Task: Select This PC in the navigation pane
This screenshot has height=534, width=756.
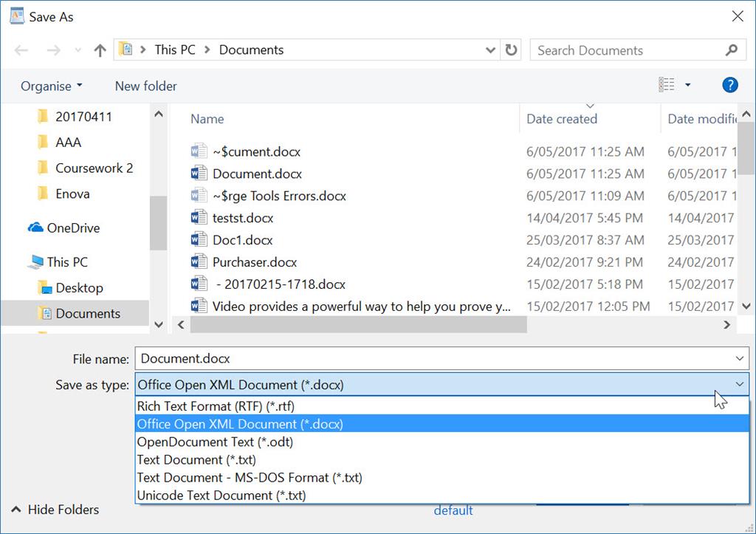Action: [x=58, y=262]
